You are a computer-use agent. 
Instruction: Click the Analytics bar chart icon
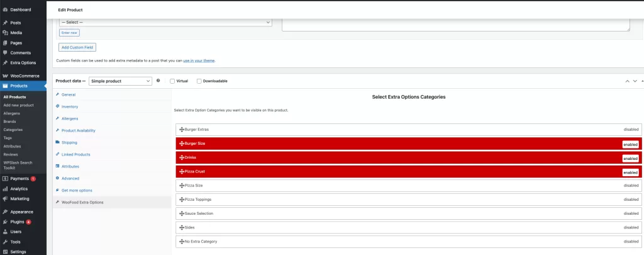(5, 189)
